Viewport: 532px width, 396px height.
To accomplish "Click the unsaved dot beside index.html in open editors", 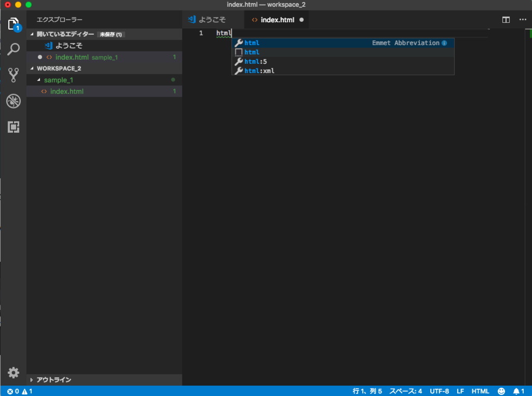I will 40,57.
